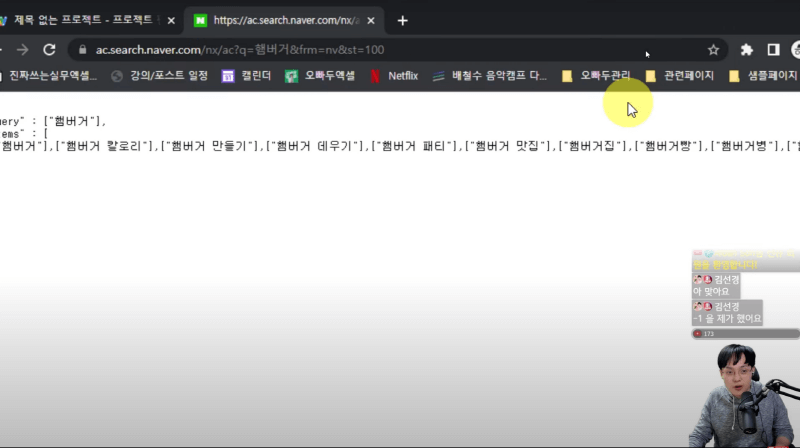Click the Netflix N favicon

tap(375, 76)
